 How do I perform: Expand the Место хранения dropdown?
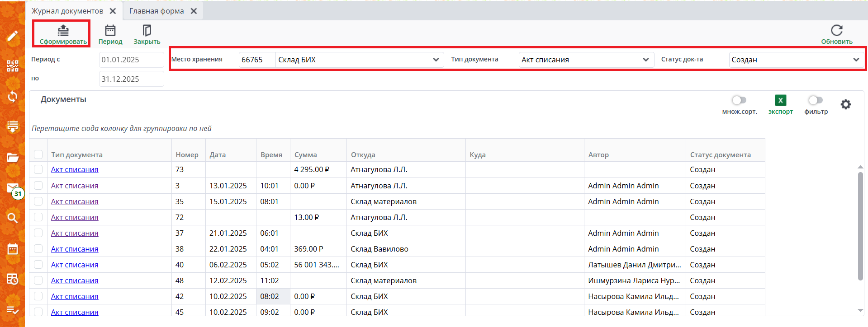[x=436, y=60]
